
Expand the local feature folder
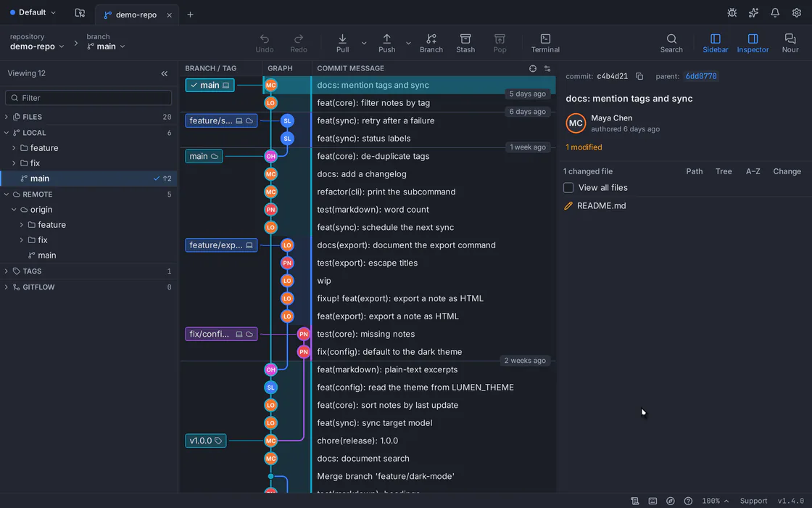14,148
